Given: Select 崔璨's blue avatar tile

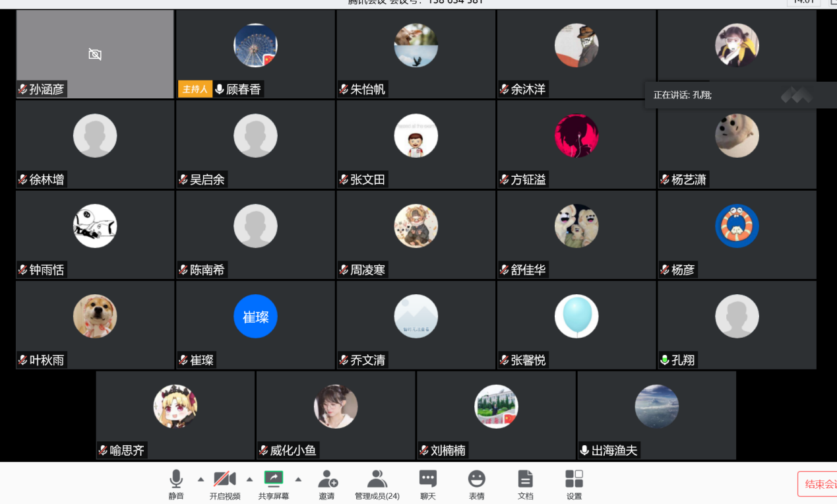Looking at the screenshot, I should (255, 317).
